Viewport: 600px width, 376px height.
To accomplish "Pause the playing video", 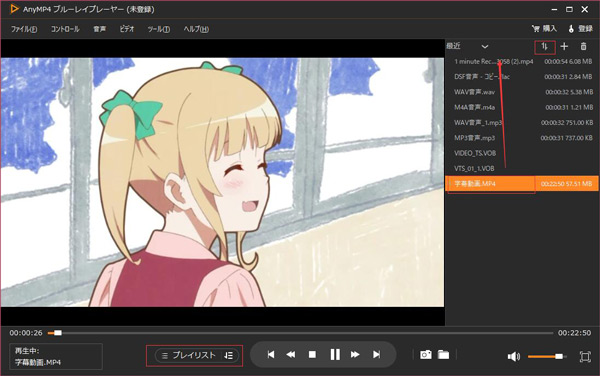I will pyautogui.click(x=335, y=355).
